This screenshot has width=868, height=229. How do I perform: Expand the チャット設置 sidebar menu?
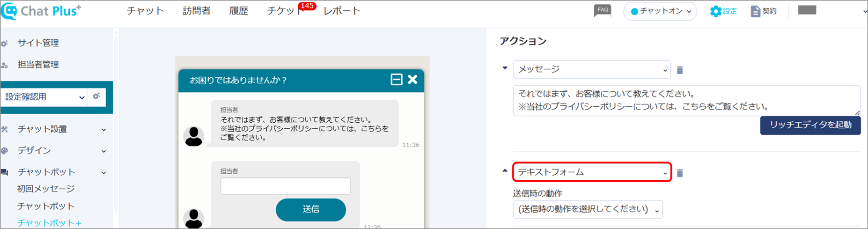104,130
